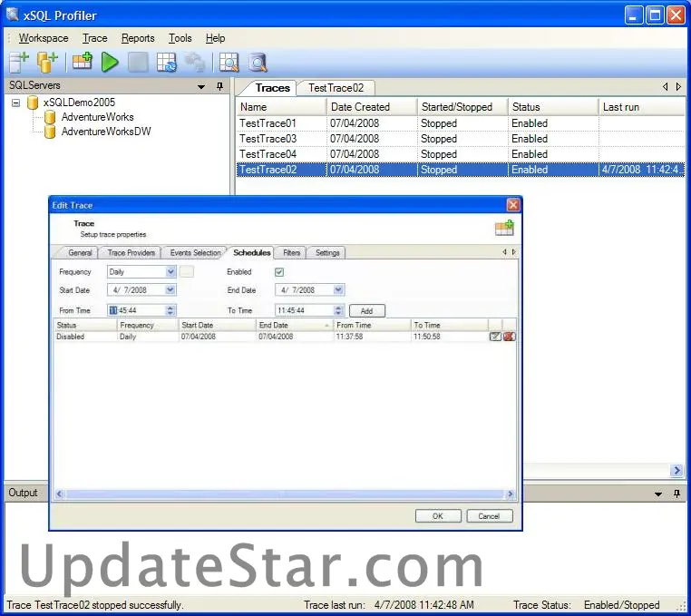Open the Start Date calendar dropdown

click(170, 289)
